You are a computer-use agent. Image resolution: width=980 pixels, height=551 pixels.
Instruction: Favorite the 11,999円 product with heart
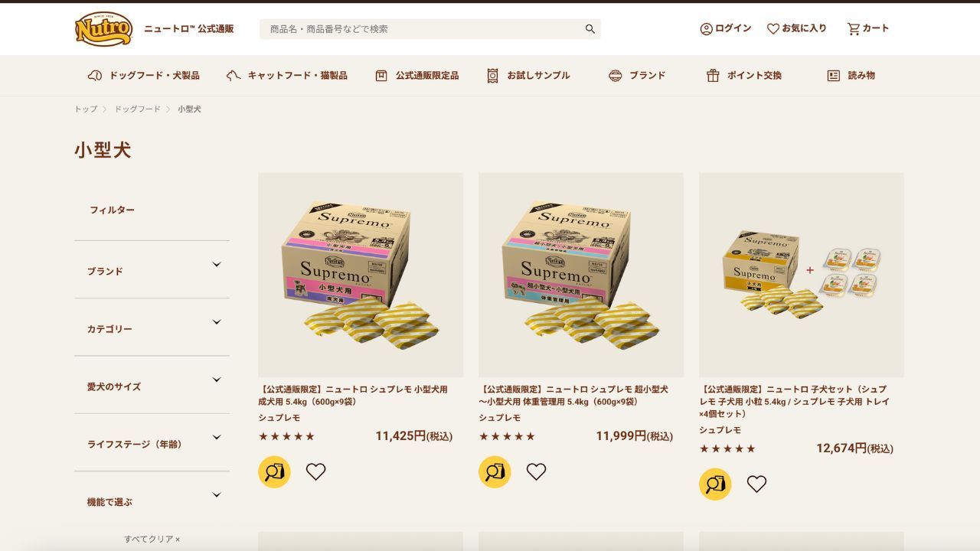tap(537, 472)
